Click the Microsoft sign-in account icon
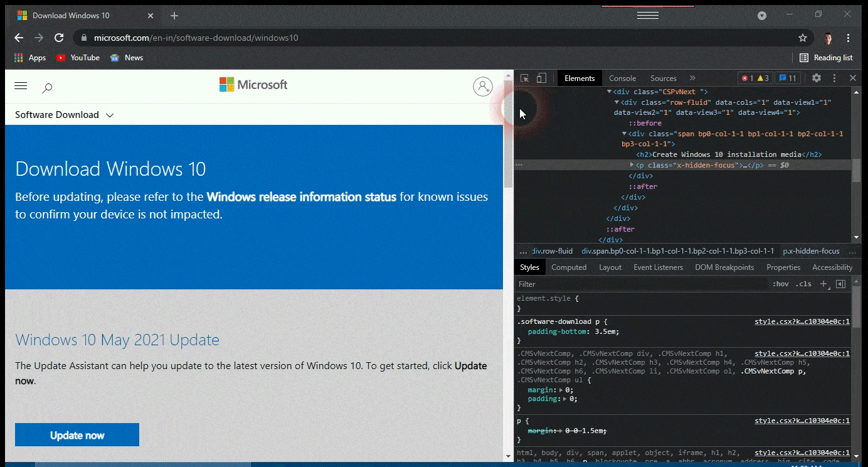Image resolution: width=868 pixels, height=467 pixels. pos(483,87)
